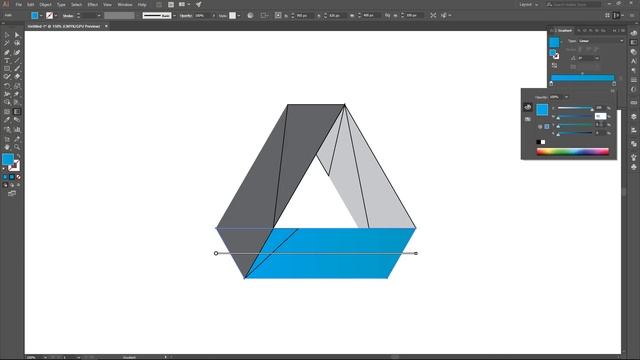Screen dimensions: 640x360
Task: Open the Layout workspace switcher dropdown
Action: point(529,4)
